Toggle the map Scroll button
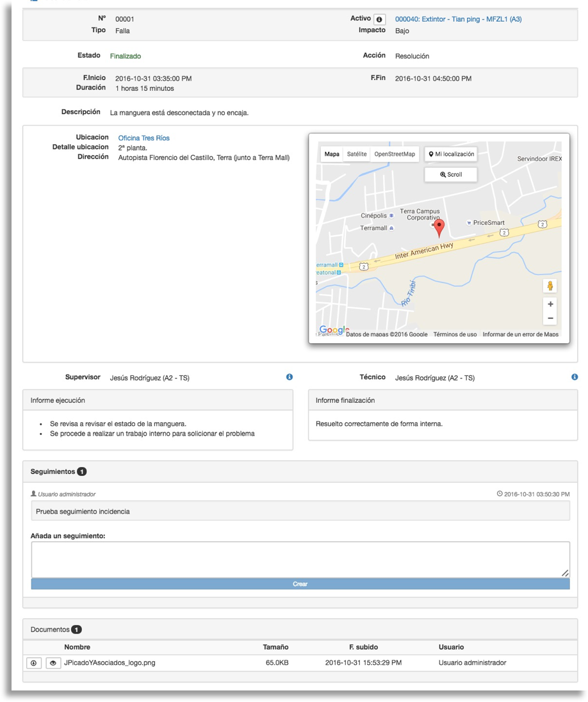This screenshot has height=702, width=588. point(450,174)
